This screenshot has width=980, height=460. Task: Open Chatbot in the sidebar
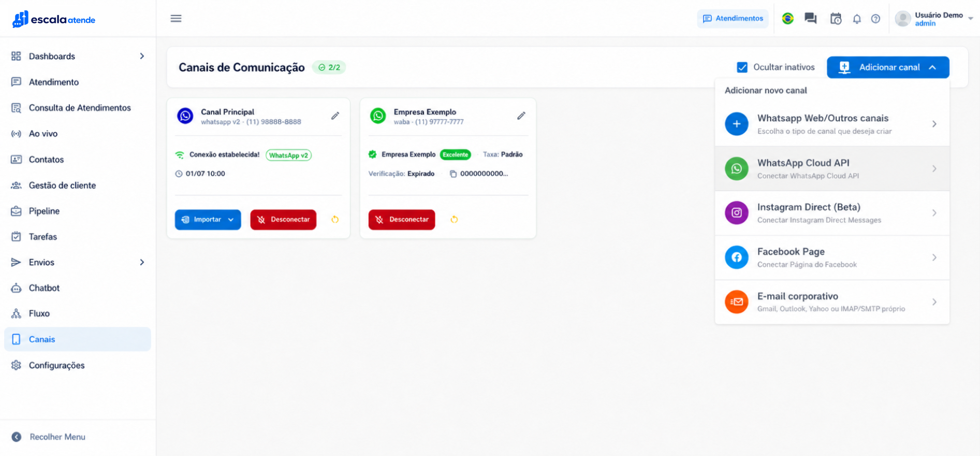click(x=78, y=288)
